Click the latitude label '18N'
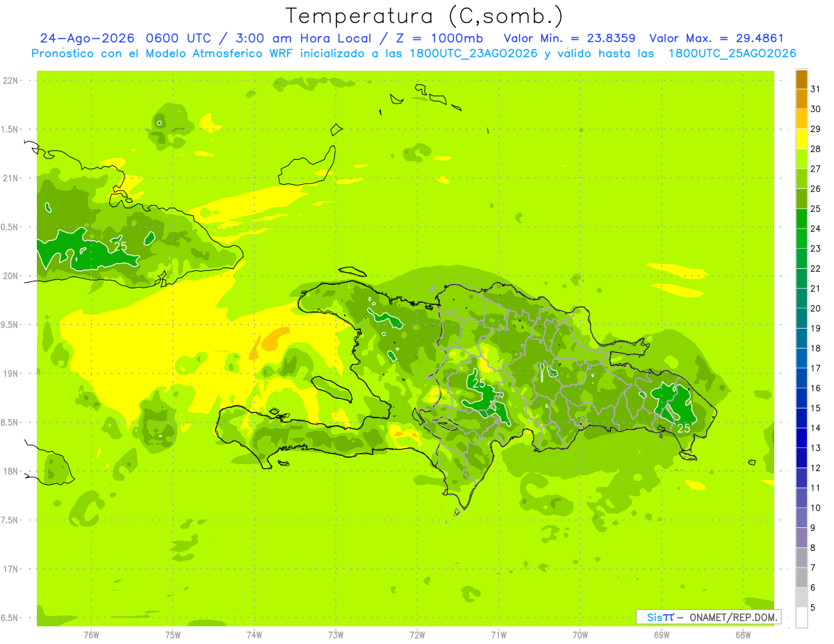The height and width of the screenshot is (644, 834). point(11,471)
